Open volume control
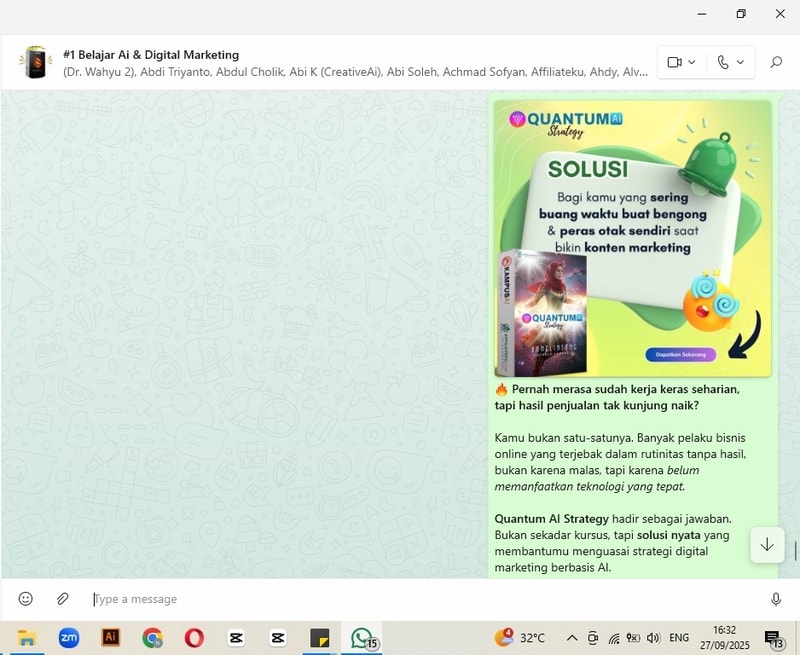This screenshot has height=655, width=800. [653, 638]
